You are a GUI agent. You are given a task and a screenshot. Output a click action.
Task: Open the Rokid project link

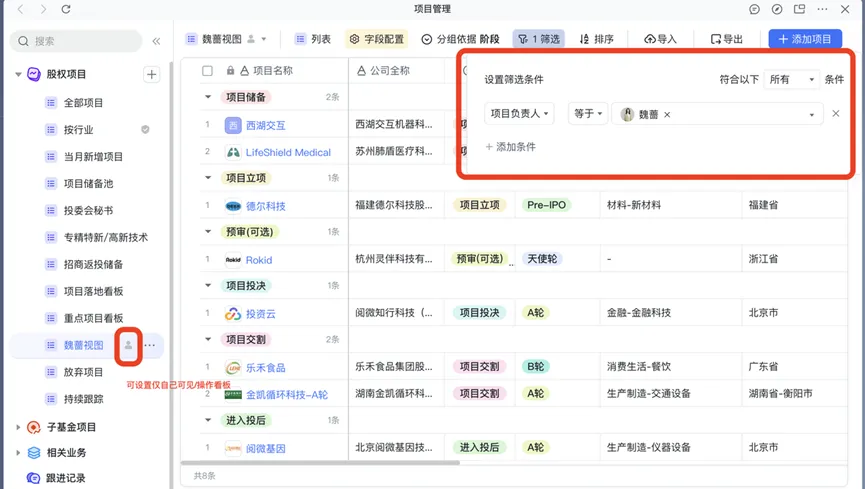point(259,261)
